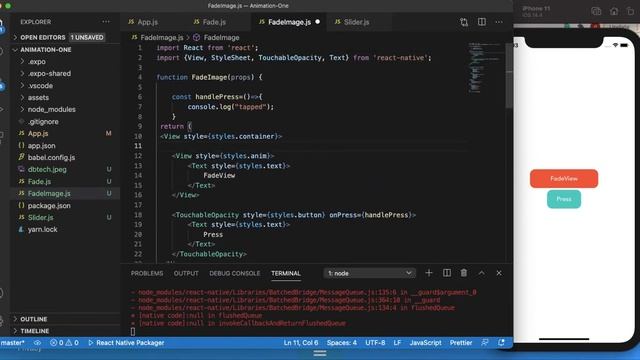Select the TERMINAL panel tab
This screenshot has width=640, height=360.
click(x=286, y=273)
